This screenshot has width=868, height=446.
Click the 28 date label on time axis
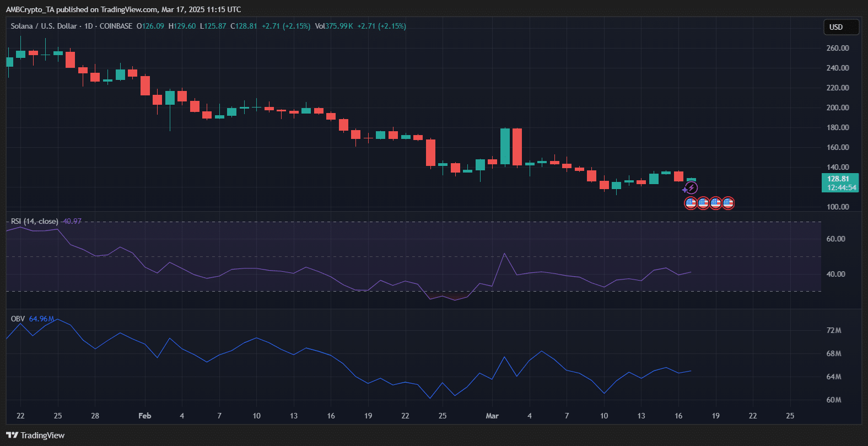pos(95,416)
